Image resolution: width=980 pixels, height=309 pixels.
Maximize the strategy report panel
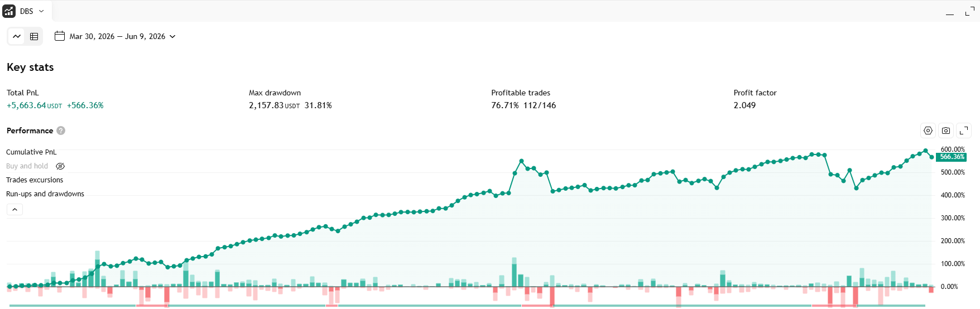click(x=970, y=11)
